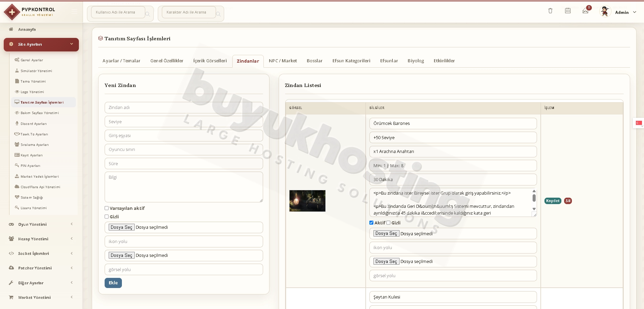
Task: Focus the Kullanıcı Adı ile Arama field
Action: (x=118, y=13)
